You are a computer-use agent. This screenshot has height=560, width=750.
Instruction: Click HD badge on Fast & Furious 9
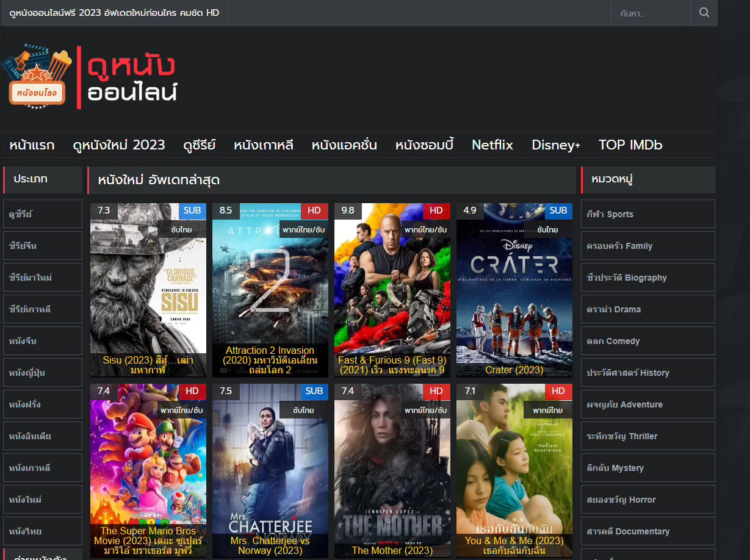(436, 210)
